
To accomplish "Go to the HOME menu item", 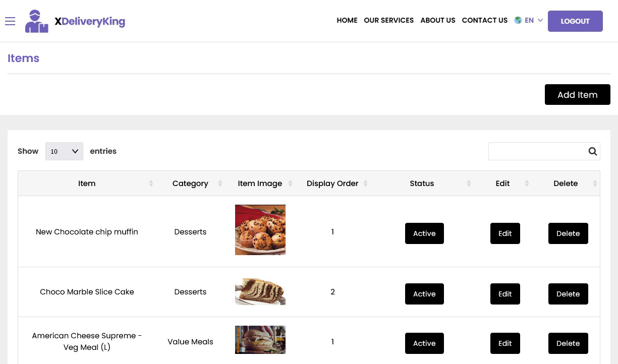I will pos(347,20).
